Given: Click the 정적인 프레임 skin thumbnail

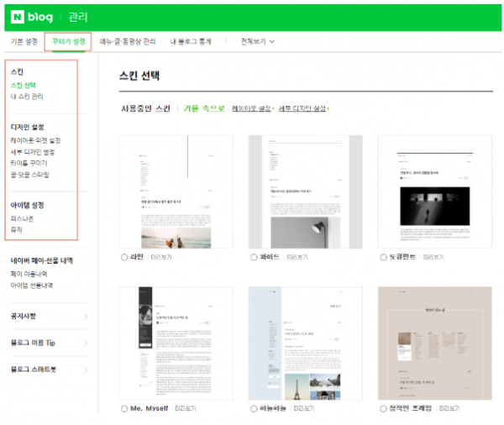Looking at the screenshot, I should coord(435,344).
